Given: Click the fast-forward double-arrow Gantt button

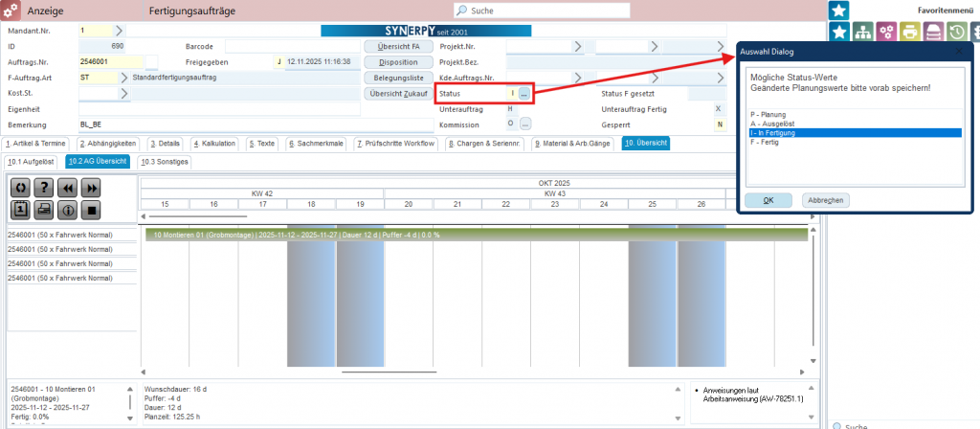Looking at the screenshot, I should 92,189.
